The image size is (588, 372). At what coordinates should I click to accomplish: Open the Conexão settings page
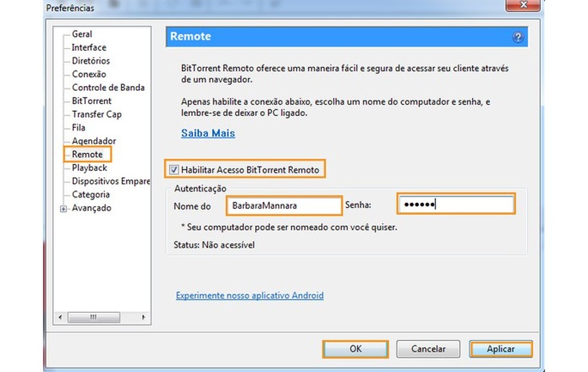pos(88,74)
